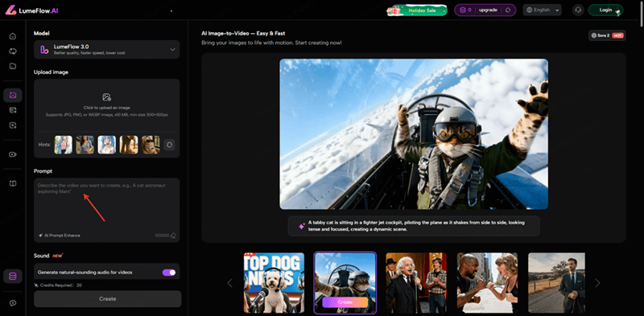
Task: Click the upload image drop area
Action: tap(107, 105)
